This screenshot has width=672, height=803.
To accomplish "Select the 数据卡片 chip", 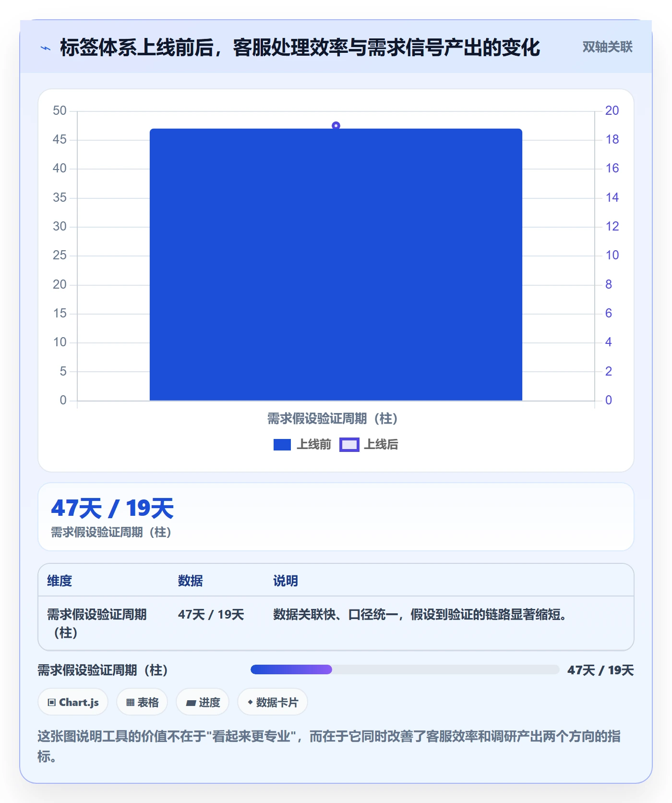I will [x=273, y=702].
